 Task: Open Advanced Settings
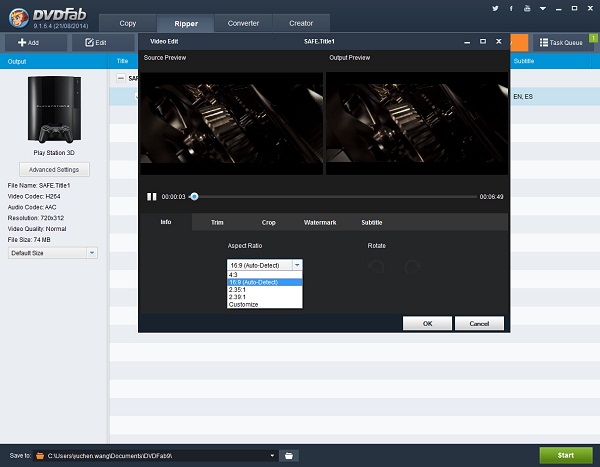click(55, 169)
